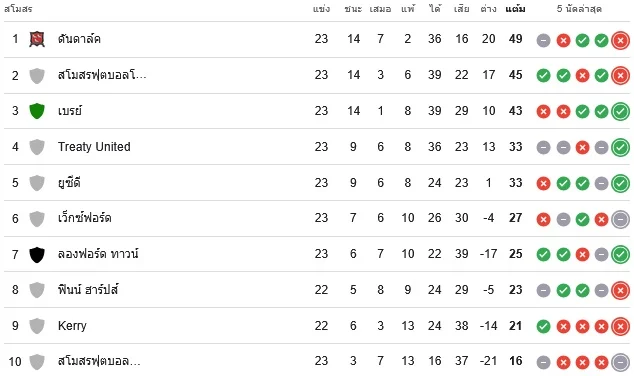The height and width of the screenshot is (376, 634).
Task: Click the latest-match red loss icon in row 1
Action: tap(620, 40)
